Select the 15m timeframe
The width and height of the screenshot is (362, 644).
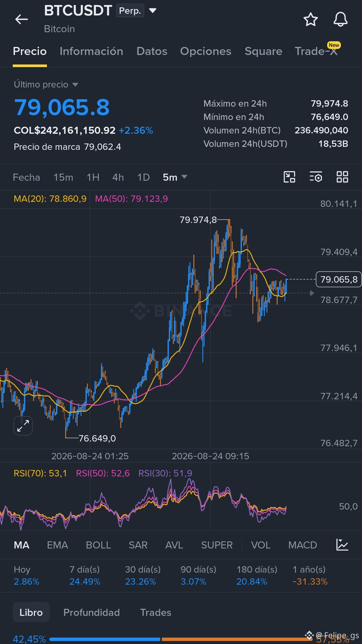[x=63, y=177]
